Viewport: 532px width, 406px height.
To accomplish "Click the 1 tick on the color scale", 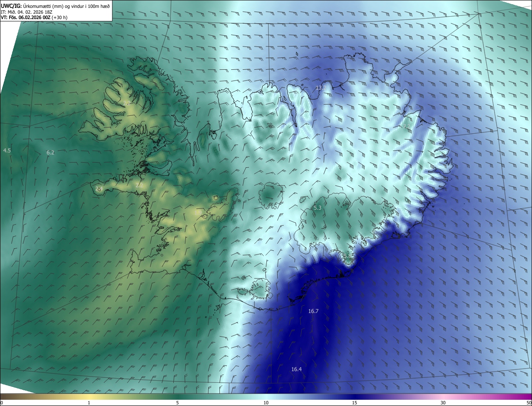I will pyautogui.click(x=89, y=403).
